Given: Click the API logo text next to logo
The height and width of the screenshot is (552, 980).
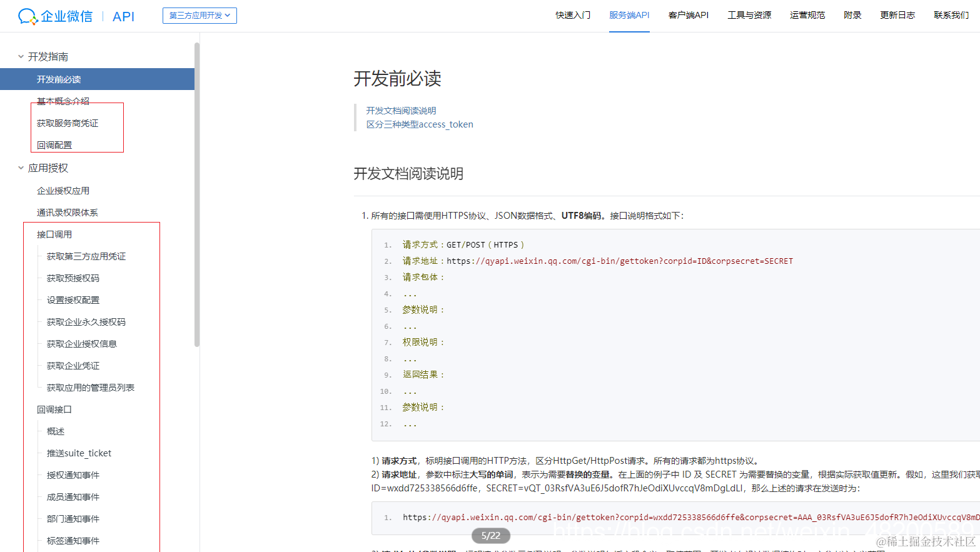Looking at the screenshot, I should point(123,16).
